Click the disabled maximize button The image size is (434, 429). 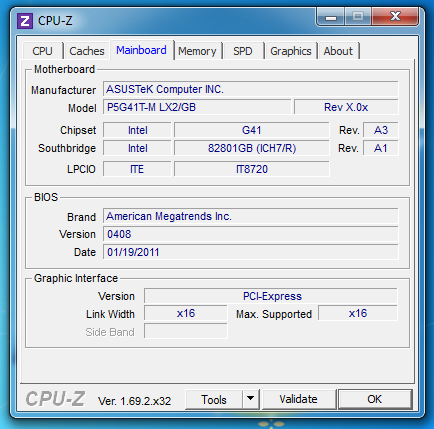coord(358,17)
